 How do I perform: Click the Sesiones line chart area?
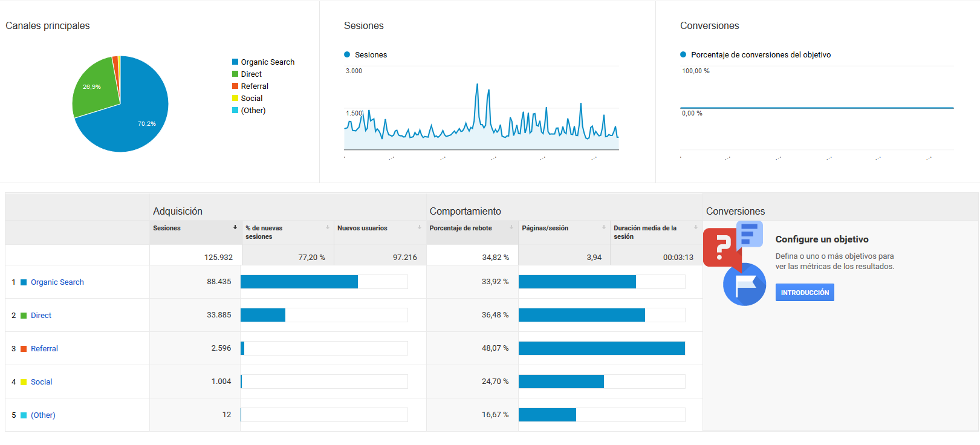tap(481, 109)
